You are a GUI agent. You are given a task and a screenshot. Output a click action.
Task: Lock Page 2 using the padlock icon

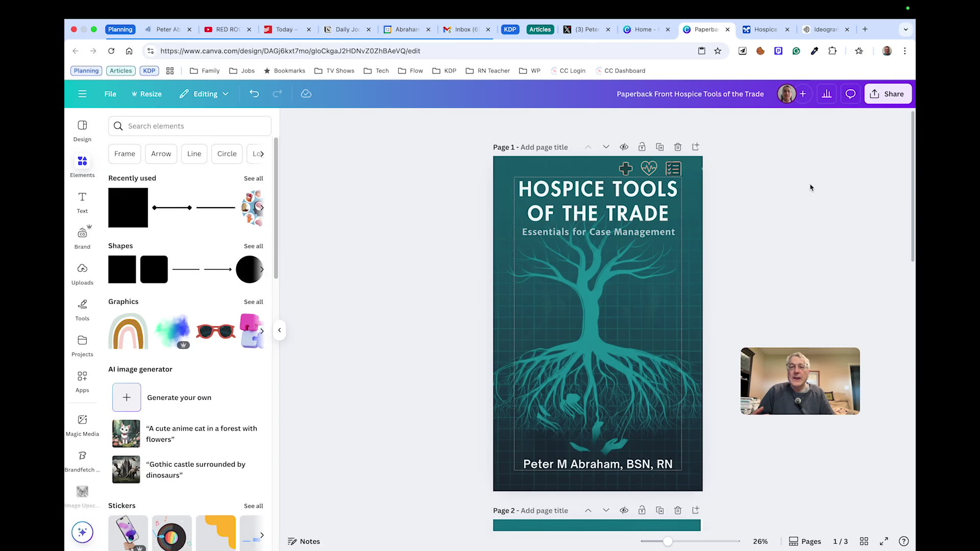[x=642, y=510]
